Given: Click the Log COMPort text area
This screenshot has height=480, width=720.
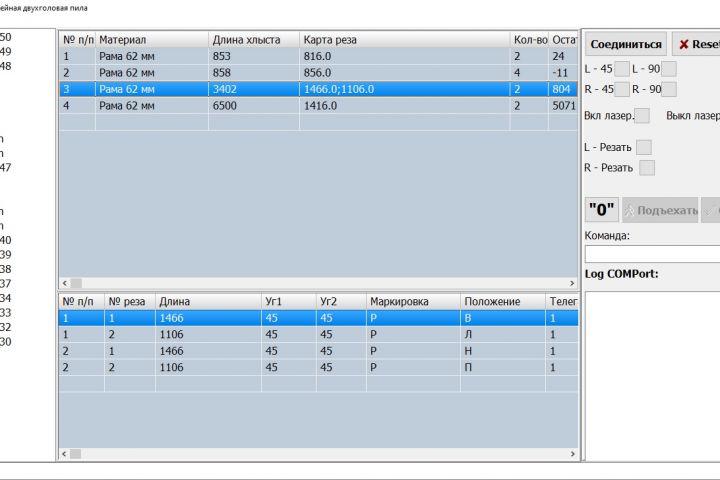Looking at the screenshot, I should 652,376.
